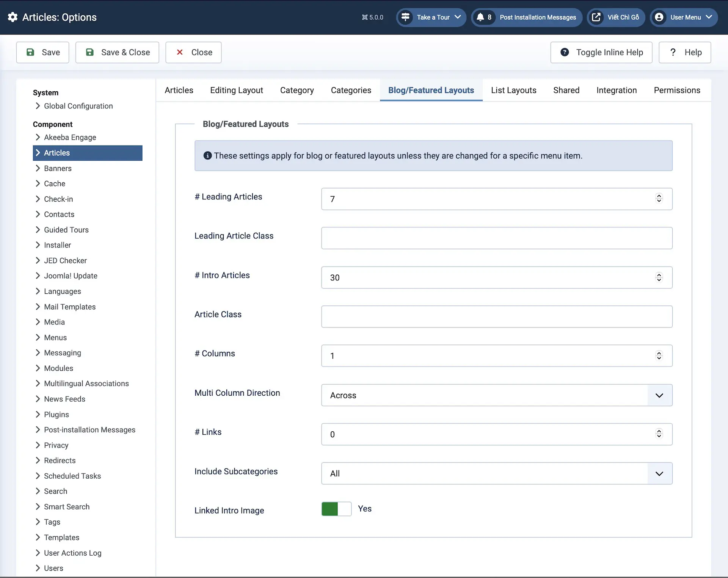Toggle the Linked Intro Image switch
Image resolution: width=728 pixels, height=578 pixels.
tap(336, 509)
